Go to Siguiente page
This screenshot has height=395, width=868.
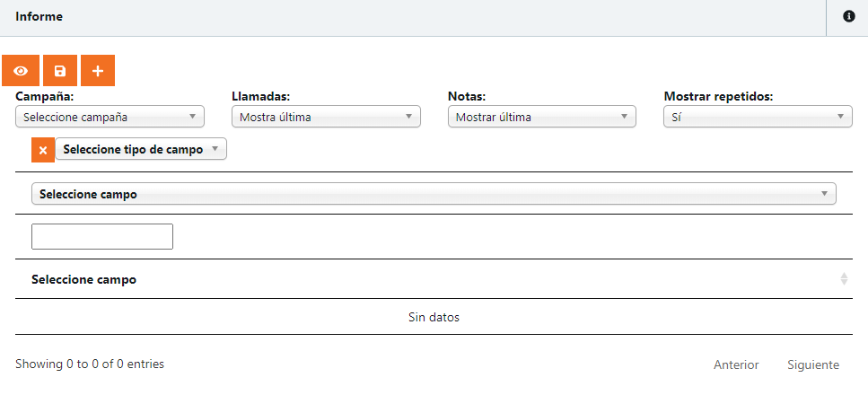click(x=813, y=364)
